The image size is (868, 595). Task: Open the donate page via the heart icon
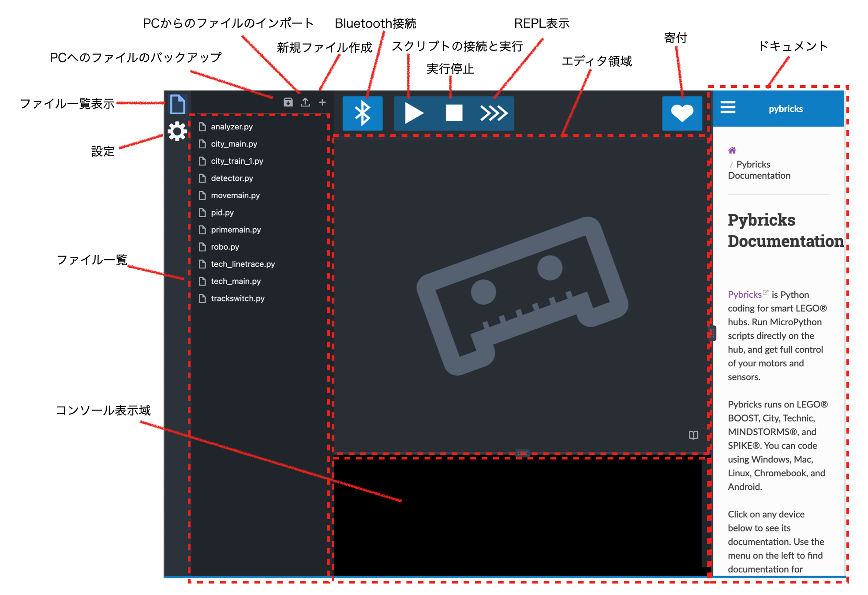pos(682,113)
